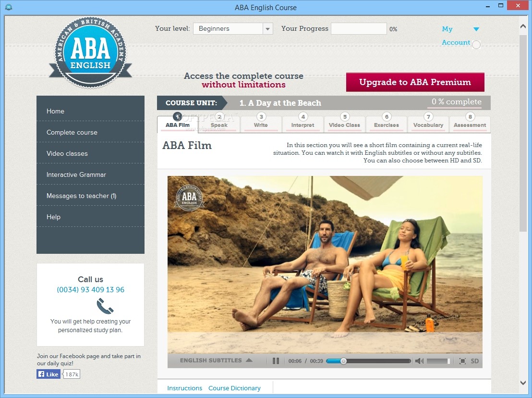Open the Course Dictionary link
Screen dimensions: 532x398
[234, 388]
